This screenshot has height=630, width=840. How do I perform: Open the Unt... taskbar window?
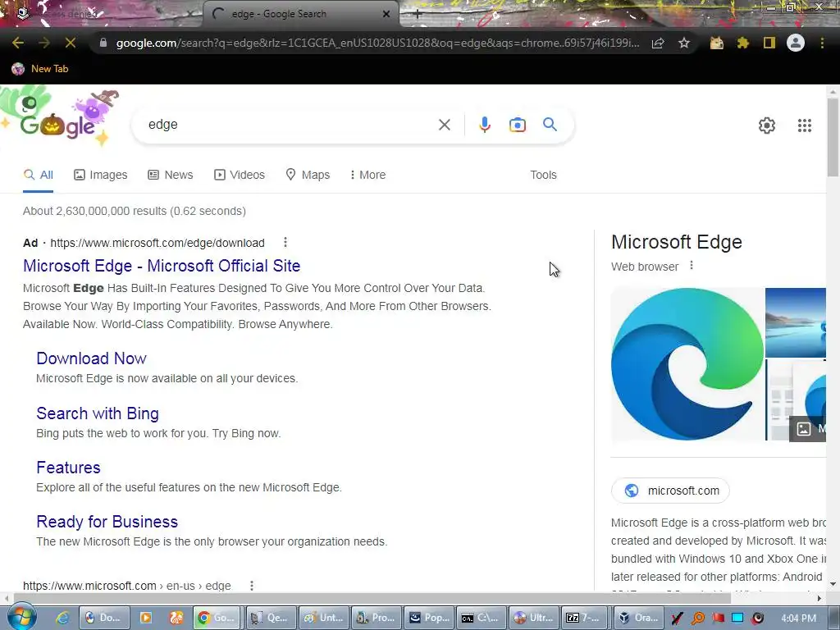pos(324,618)
